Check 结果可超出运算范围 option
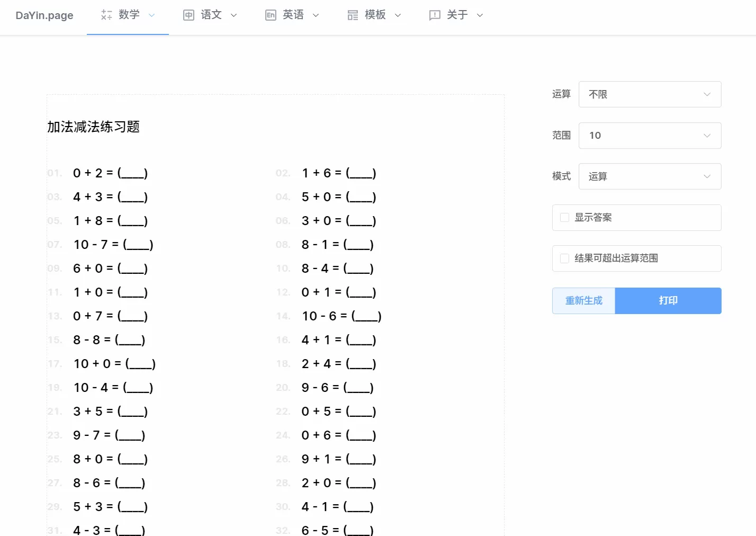The width and height of the screenshot is (756, 536). tap(564, 258)
